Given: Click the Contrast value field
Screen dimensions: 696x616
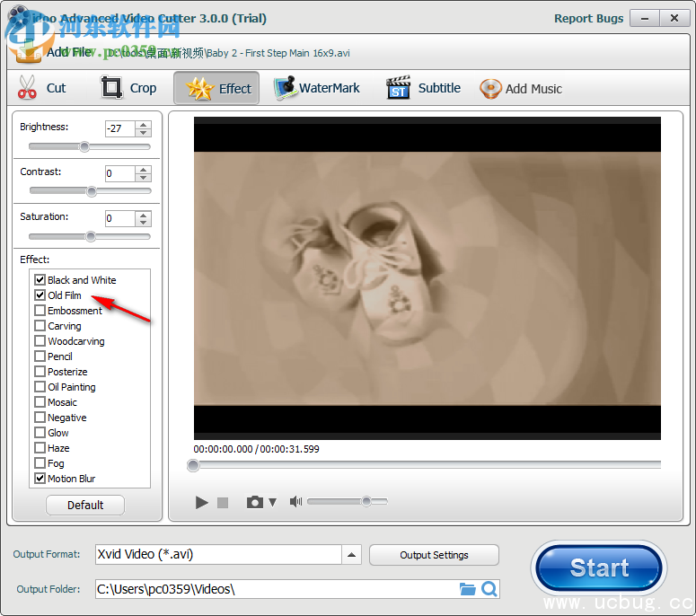Looking at the screenshot, I should (x=119, y=173).
